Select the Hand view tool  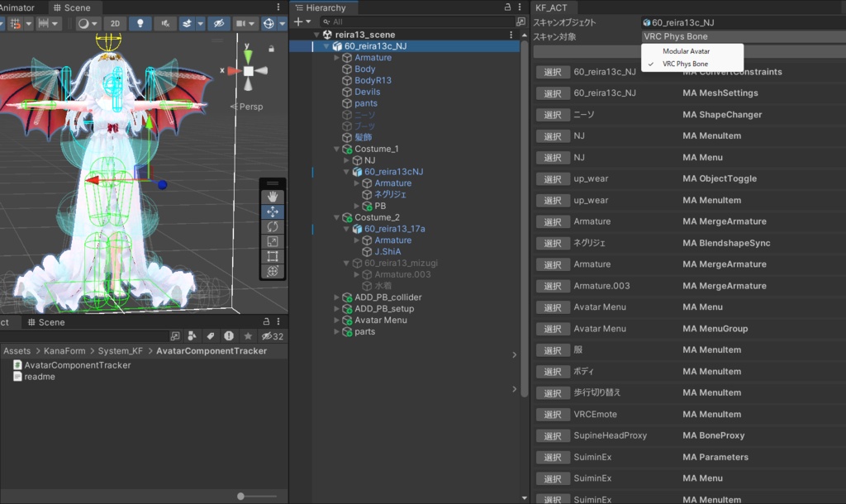coord(273,197)
